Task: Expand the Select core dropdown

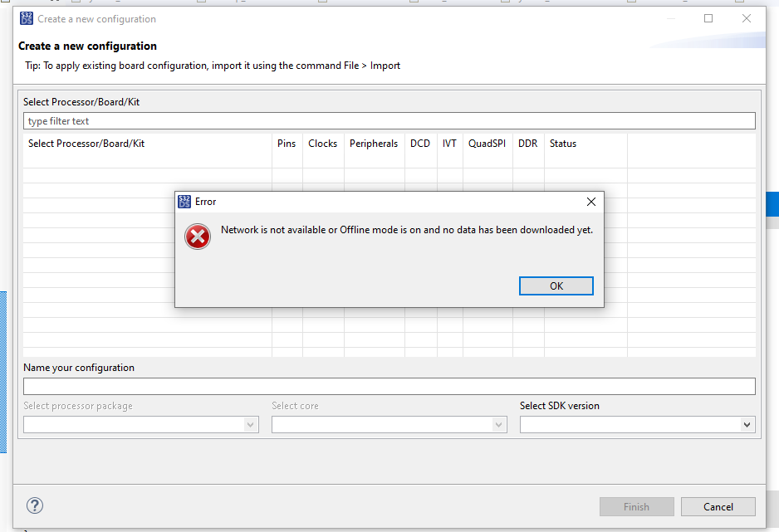Action: coord(498,425)
